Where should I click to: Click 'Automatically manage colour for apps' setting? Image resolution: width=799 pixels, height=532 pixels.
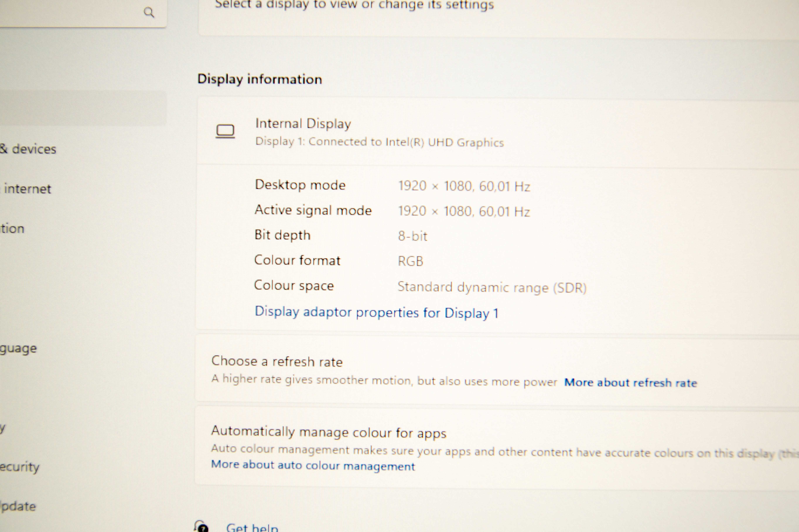(x=329, y=433)
